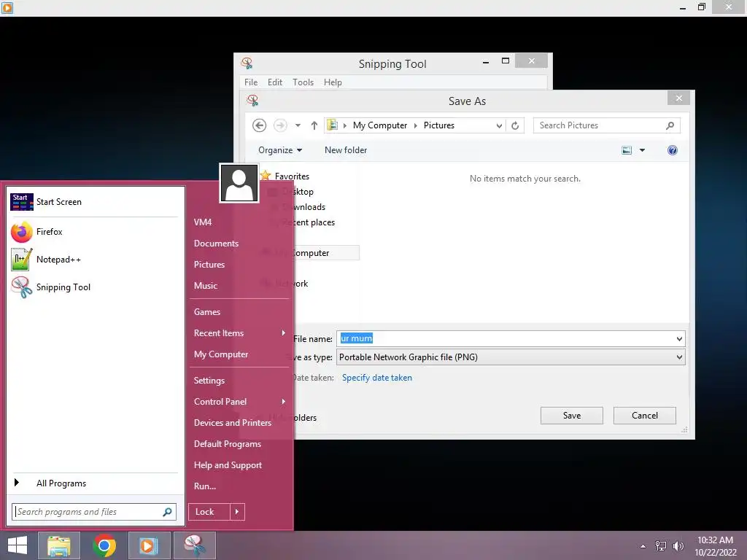The width and height of the screenshot is (747, 560).
Task: Cancel the Save As dialog
Action: (645, 416)
